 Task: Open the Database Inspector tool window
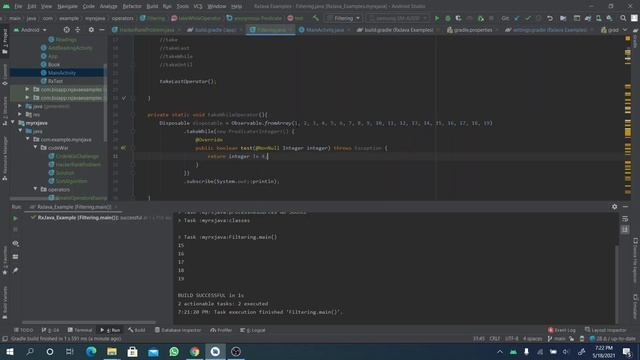pos(178,330)
